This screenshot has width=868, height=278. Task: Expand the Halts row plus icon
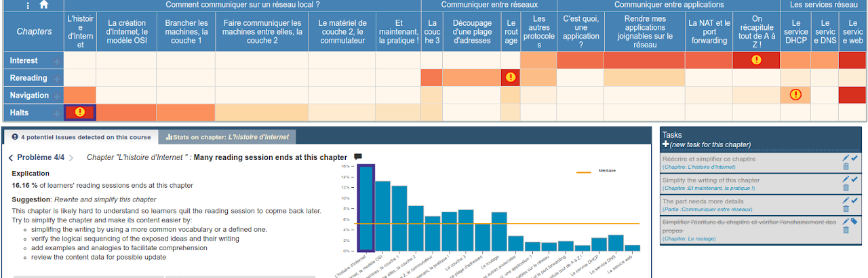click(x=57, y=113)
